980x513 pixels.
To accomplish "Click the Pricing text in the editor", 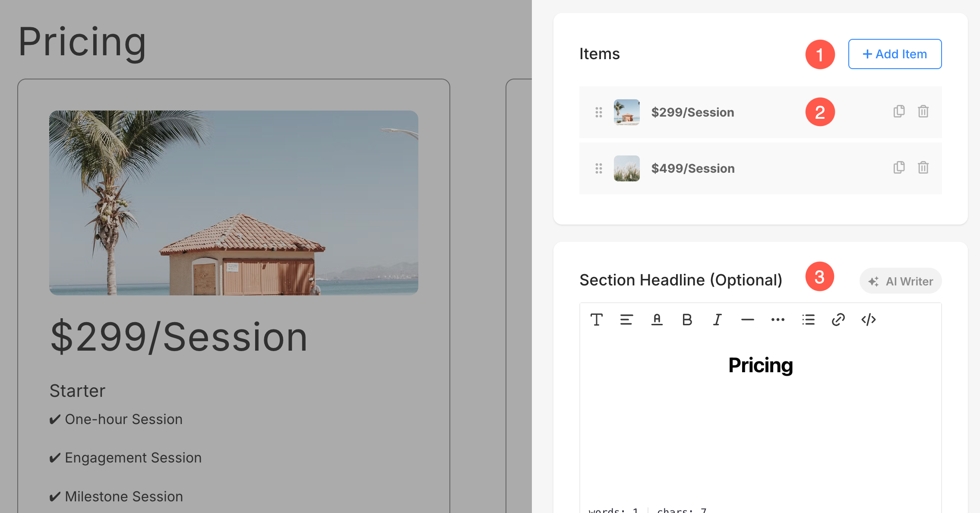I will (760, 365).
